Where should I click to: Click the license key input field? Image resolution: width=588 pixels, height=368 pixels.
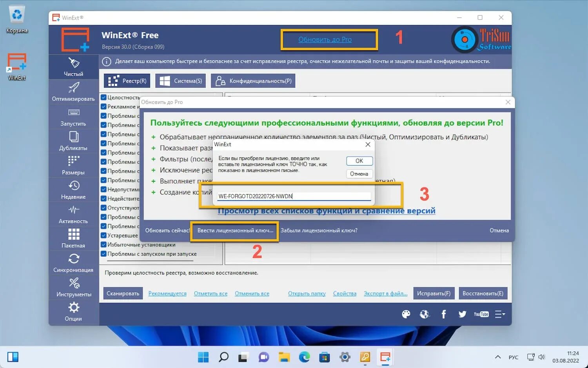[294, 196]
